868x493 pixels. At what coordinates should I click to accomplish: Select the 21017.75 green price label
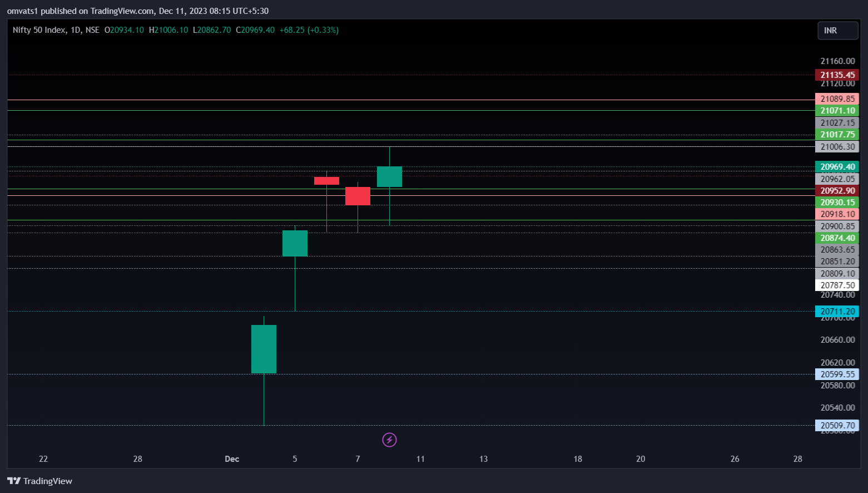coord(837,135)
